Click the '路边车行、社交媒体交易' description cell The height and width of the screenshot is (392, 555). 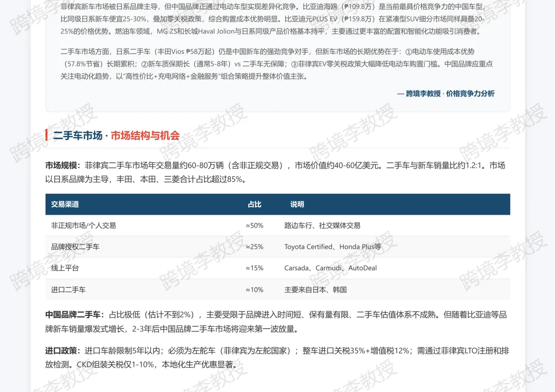tap(322, 226)
